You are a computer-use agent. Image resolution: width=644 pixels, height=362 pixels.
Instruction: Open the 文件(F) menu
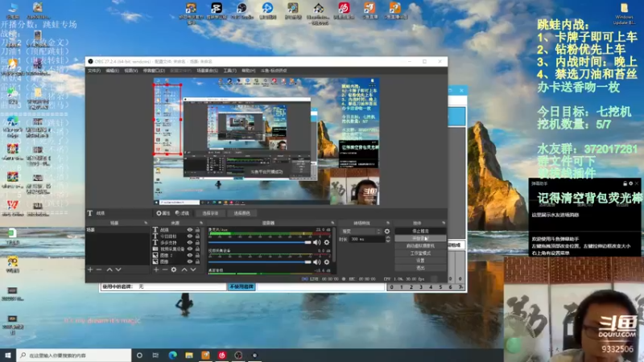[x=94, y=71]
